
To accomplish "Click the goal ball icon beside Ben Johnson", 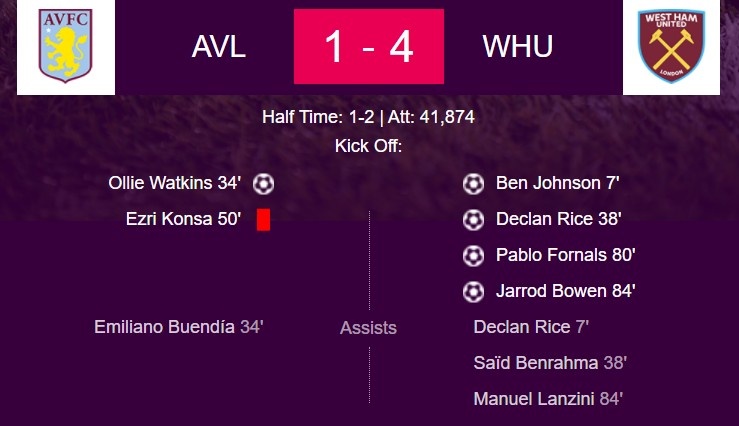I will (x=473, y=184).
